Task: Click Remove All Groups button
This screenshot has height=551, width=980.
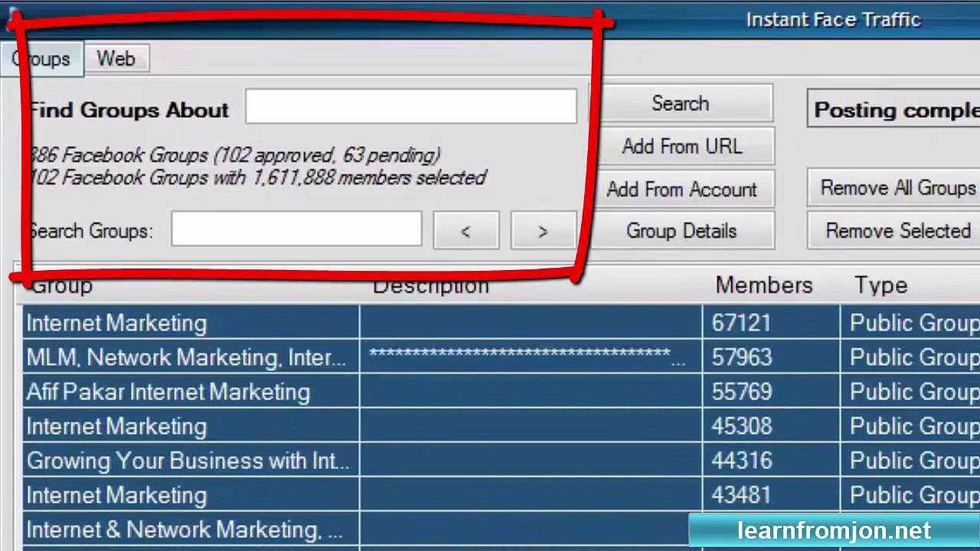Action: coord(894,187)
